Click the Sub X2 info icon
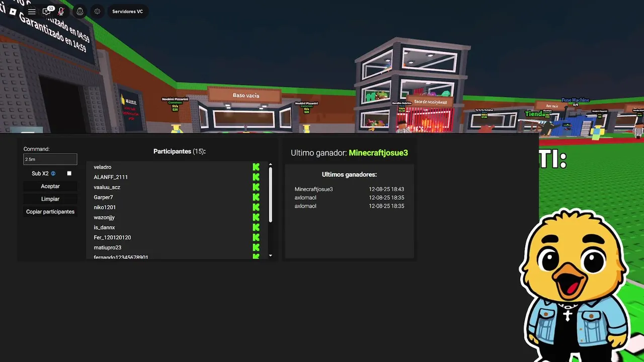Image resolution: width=644 pixels, height=362 pixels. (x=53, y=173)
